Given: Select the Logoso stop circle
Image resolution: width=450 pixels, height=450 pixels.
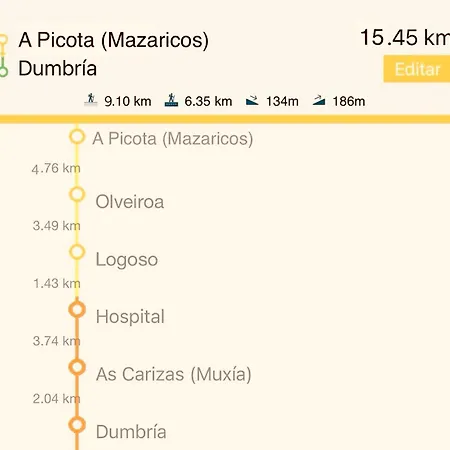Looking at the screenshot, I should 77,252.
